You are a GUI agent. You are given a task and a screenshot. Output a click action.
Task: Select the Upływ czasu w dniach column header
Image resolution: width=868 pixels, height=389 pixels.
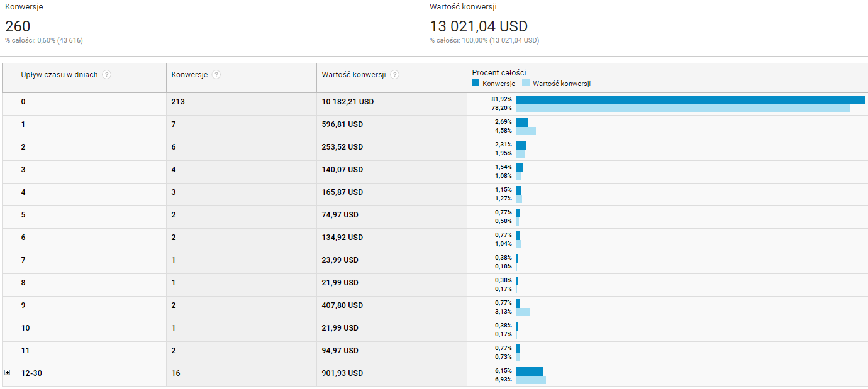tap(59, 75)
